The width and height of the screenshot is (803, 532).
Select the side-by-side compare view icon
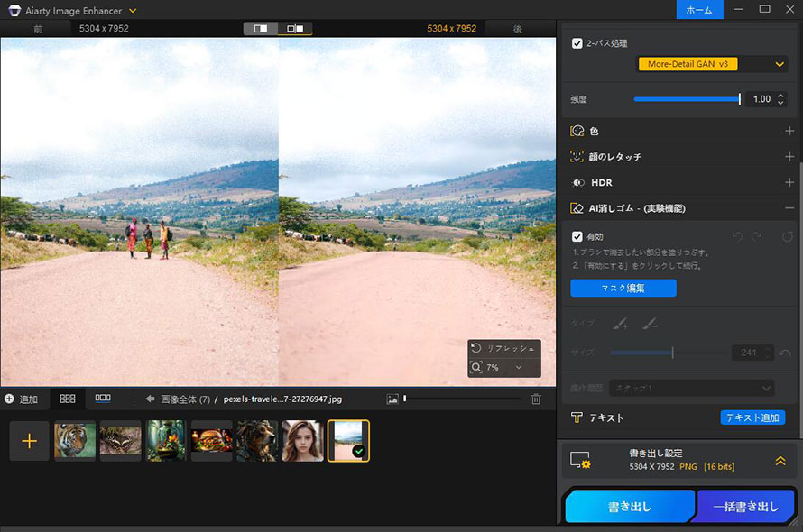click(295, 29)
